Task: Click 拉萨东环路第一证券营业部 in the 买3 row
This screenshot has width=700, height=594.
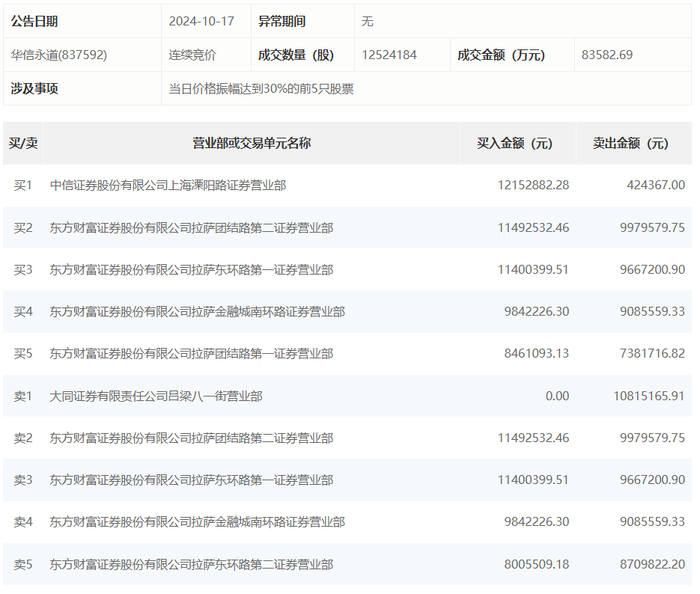Action: [262, 270]
